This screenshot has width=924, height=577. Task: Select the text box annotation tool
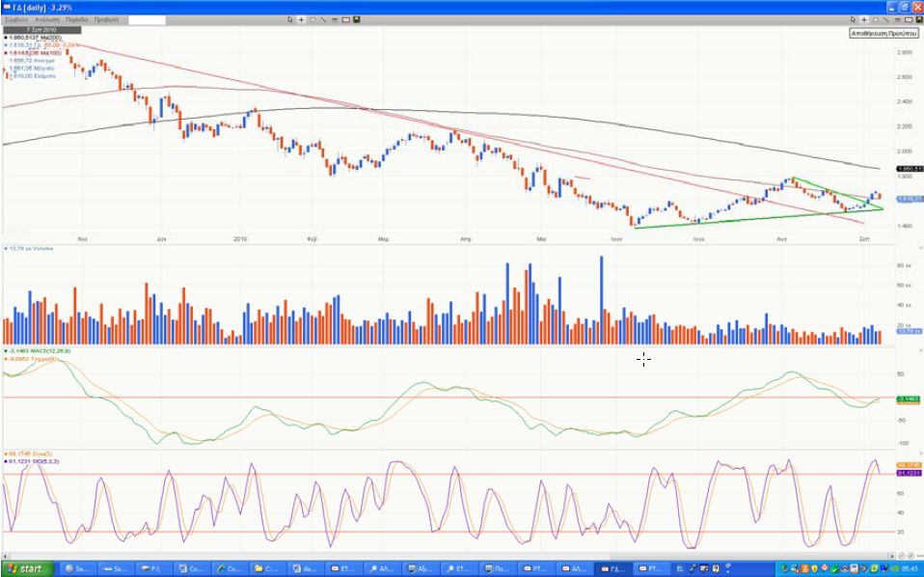[345, 19]
